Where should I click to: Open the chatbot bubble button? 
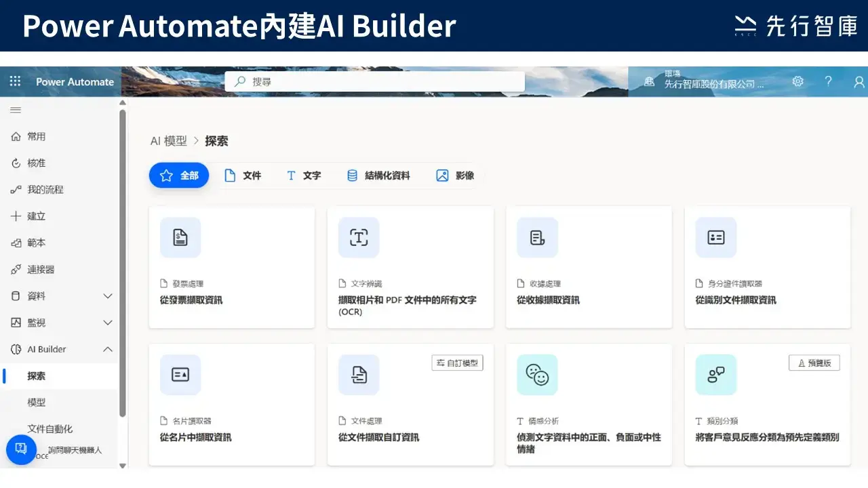pyautogui.click(x=21, y=449)
